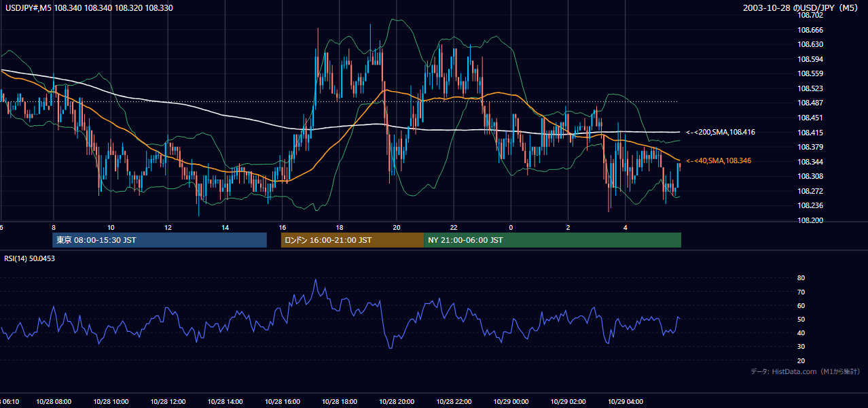Screen dimensions: 868x408
Task: Click RSI scale value 70
Action: pos(801,292)
